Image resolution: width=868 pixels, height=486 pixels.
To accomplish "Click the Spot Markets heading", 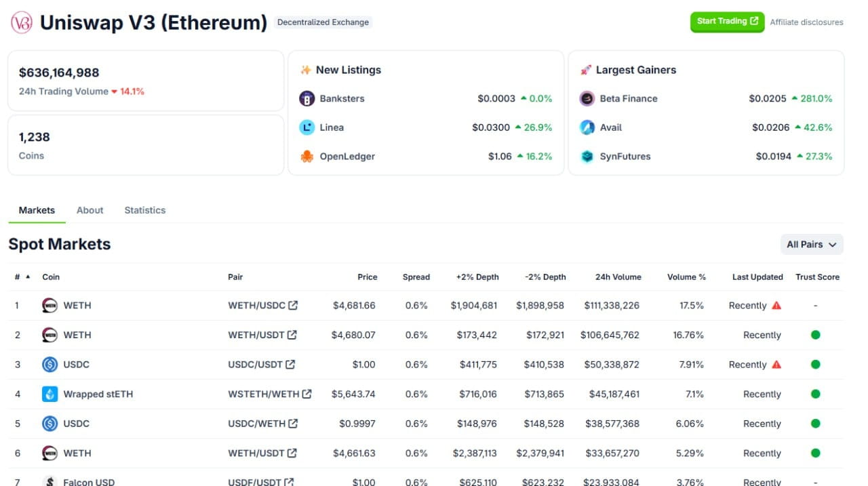I will pyautogui.click(x=60, y=244).
